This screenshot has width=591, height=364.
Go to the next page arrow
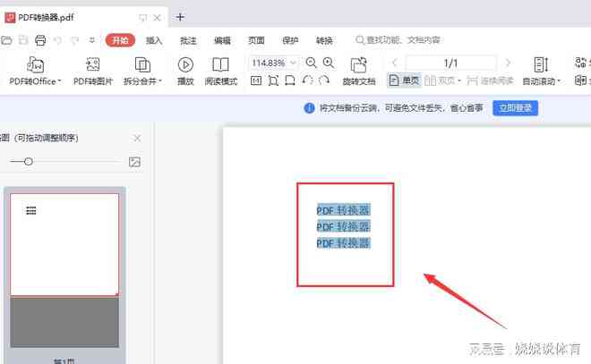point(508,63)
